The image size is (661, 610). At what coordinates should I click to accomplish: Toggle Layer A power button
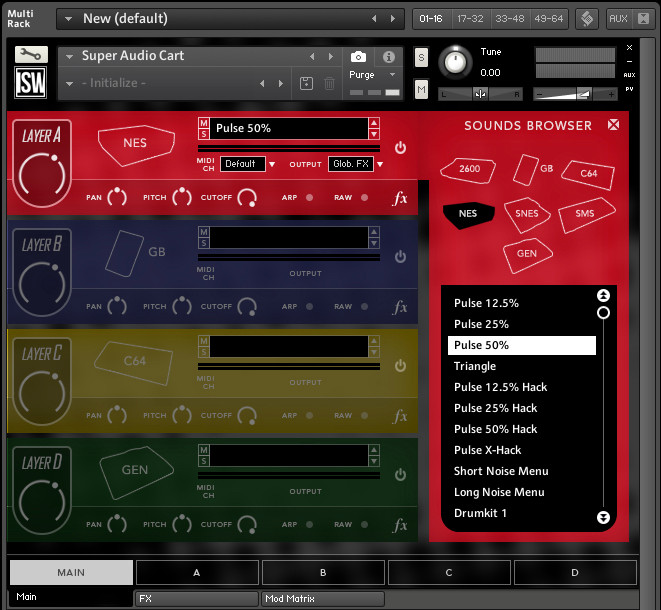point(400,148)
